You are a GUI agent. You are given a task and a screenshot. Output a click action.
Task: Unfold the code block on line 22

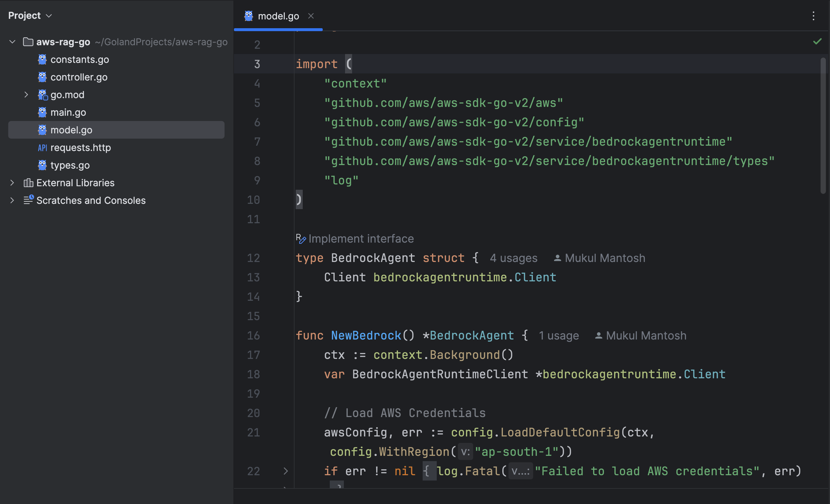[x=285, y=471]
